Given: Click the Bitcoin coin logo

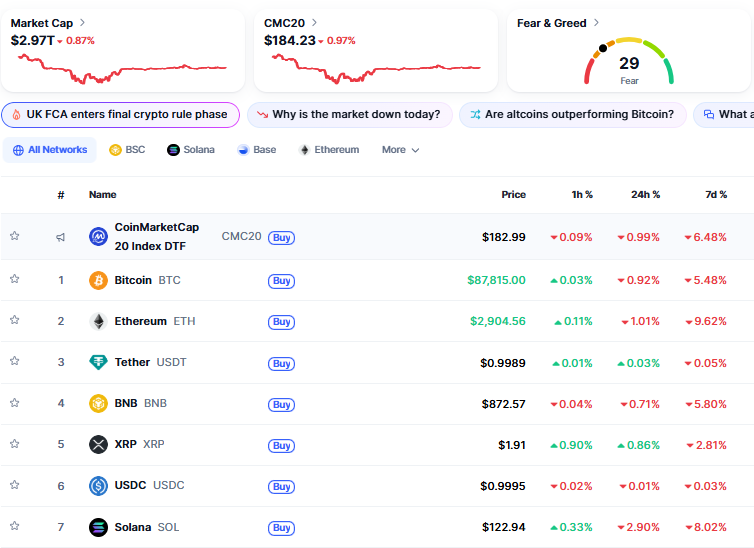Looking at the screenshot, I should click(98, 280).
